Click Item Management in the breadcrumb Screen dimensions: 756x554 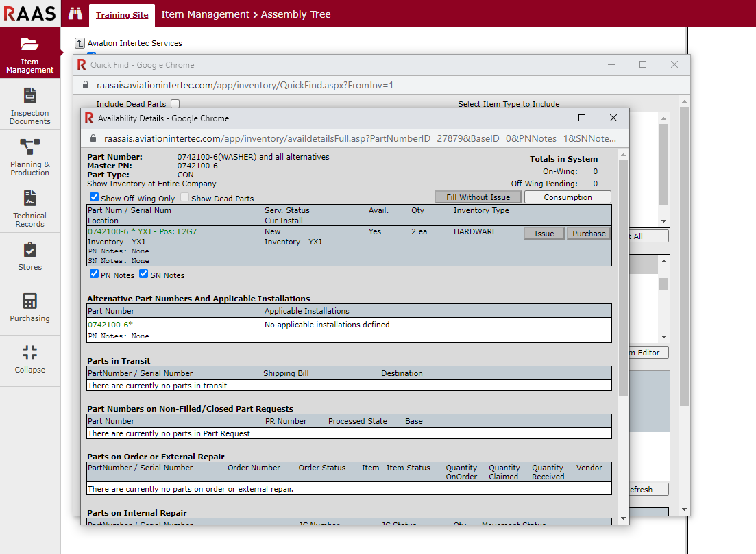coord(205,14)
